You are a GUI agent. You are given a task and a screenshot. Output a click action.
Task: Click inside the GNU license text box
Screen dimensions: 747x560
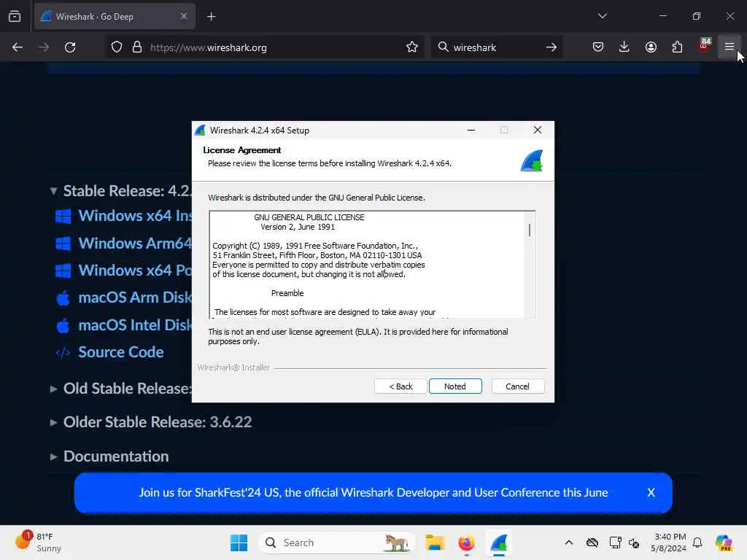click(x=367, y=264)
